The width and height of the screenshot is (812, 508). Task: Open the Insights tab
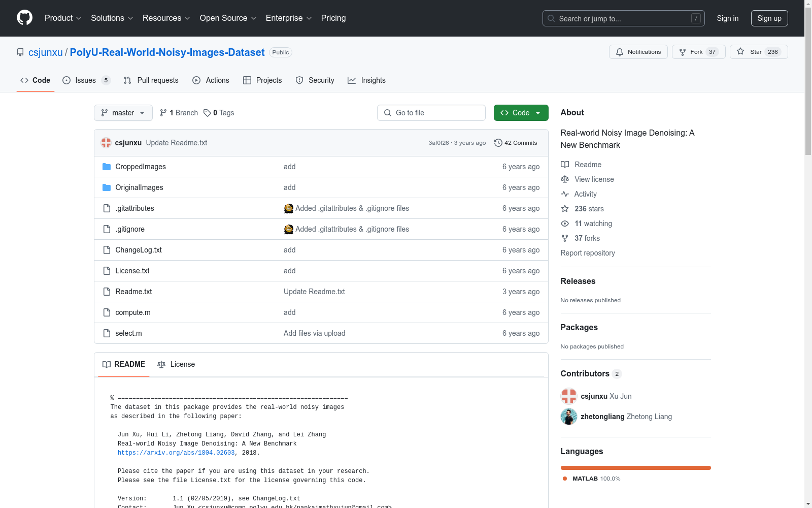tap(366, 80)
